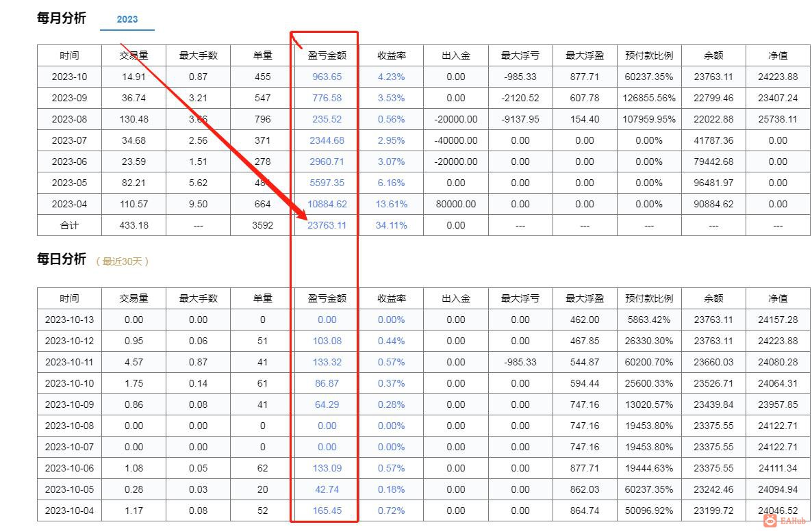Click the 0.56% return rate link

click(x=391, y=119)
